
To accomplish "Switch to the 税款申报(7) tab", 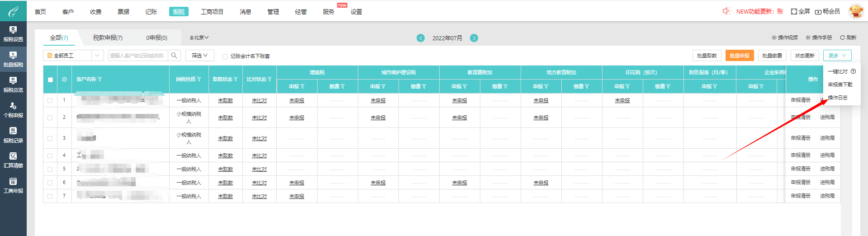I will [x=108, y=38].
